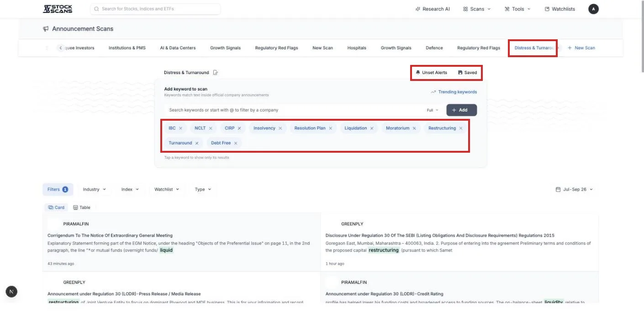
Task: Remove the NCLT keyword chip
Action: [211, 128]
